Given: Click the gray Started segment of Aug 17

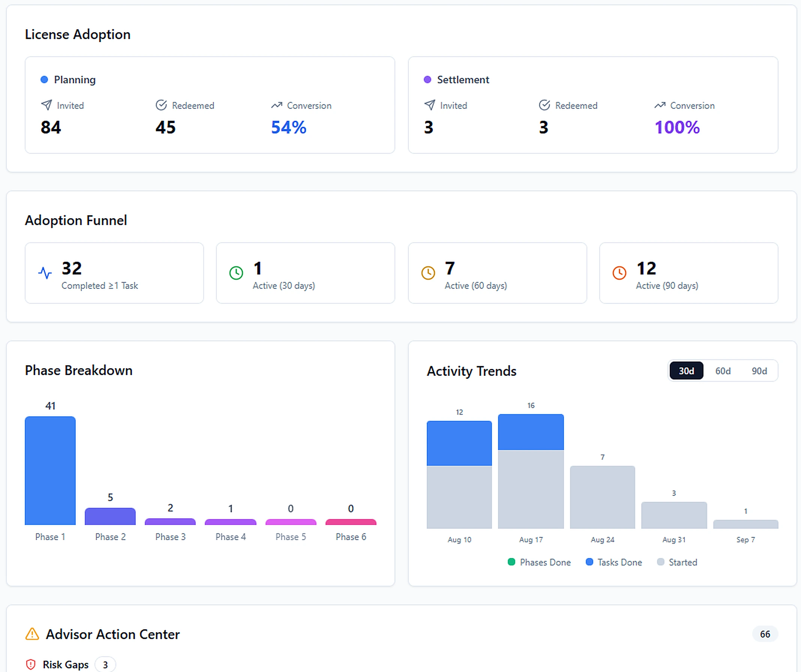Looking at the screenshot, I should [531, 489].
